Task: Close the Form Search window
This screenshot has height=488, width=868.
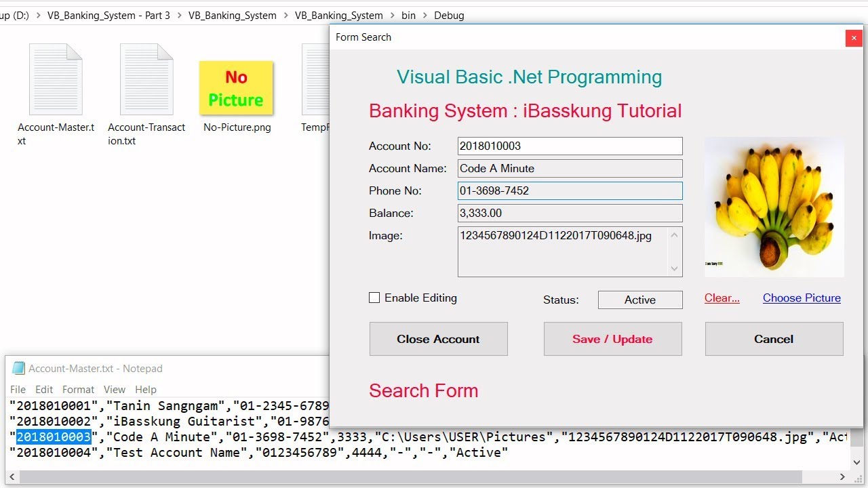Action: pyautogui.click(x=854, y=38)
